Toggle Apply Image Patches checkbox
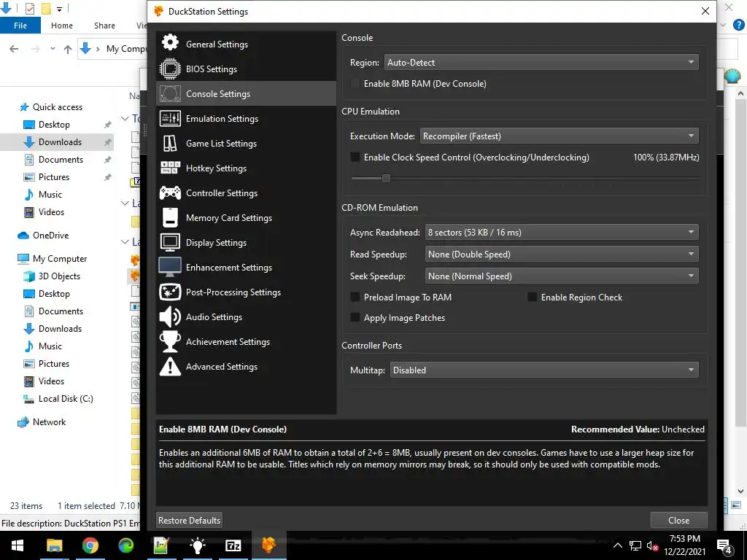The width and height of the screenshot is (747, 560). click(x=355, y=318)
